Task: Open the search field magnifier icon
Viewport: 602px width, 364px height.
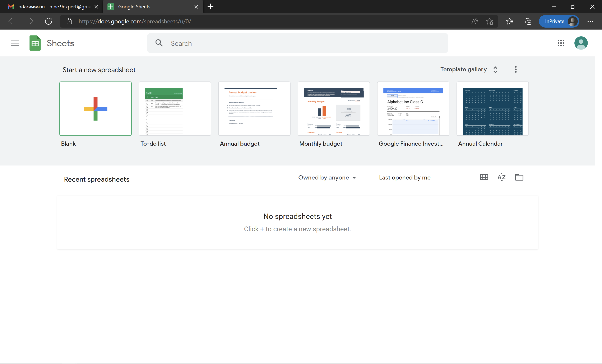Action: click(159, 43)
